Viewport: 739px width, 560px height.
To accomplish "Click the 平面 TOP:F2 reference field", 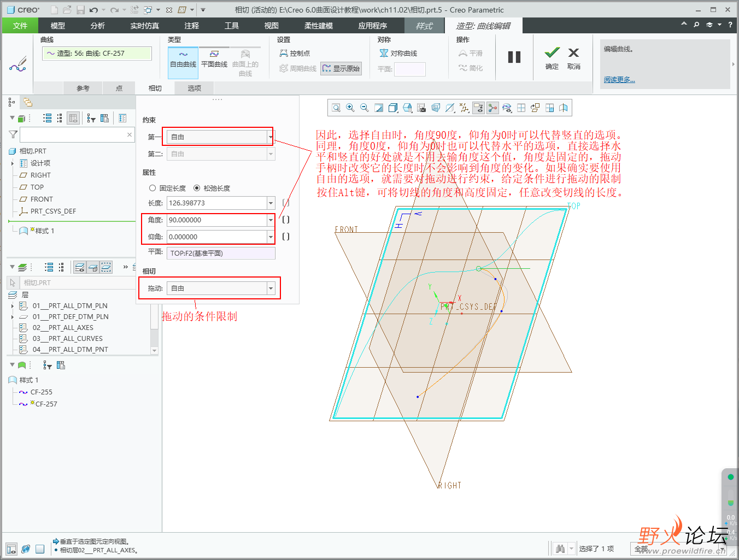I will pos(221,253).
